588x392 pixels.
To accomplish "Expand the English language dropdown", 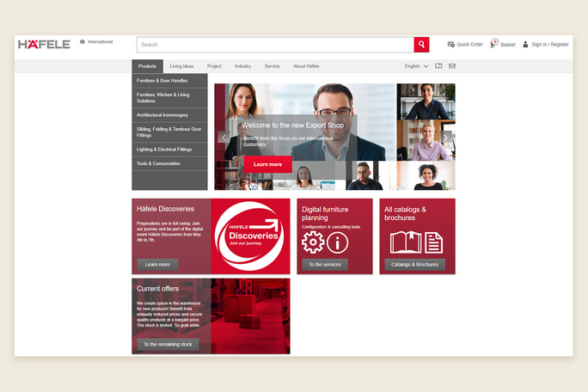I will tap(416, 66).
